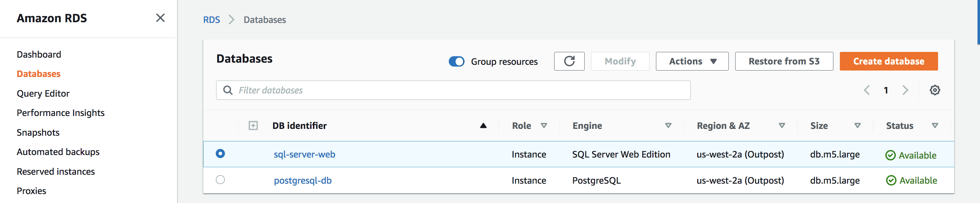Click the refresh databases icon button
The width and height of the screenshot is (980, 203).
[x=569, y=61]
